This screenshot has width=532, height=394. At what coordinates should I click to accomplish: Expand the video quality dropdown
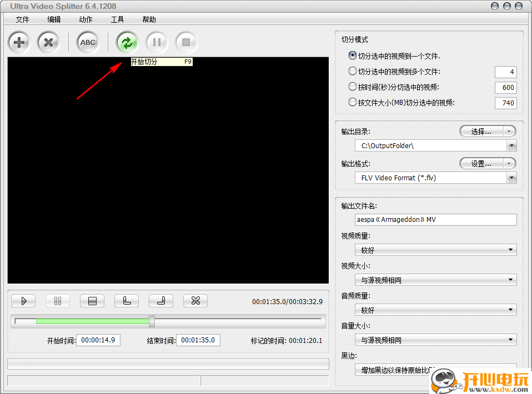(512, 250)
